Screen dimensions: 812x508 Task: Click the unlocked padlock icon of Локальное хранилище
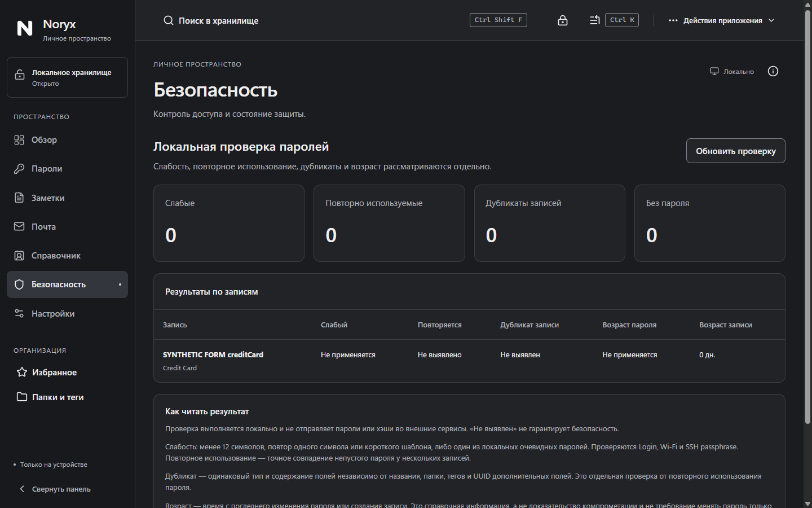(x=20, y=75)
